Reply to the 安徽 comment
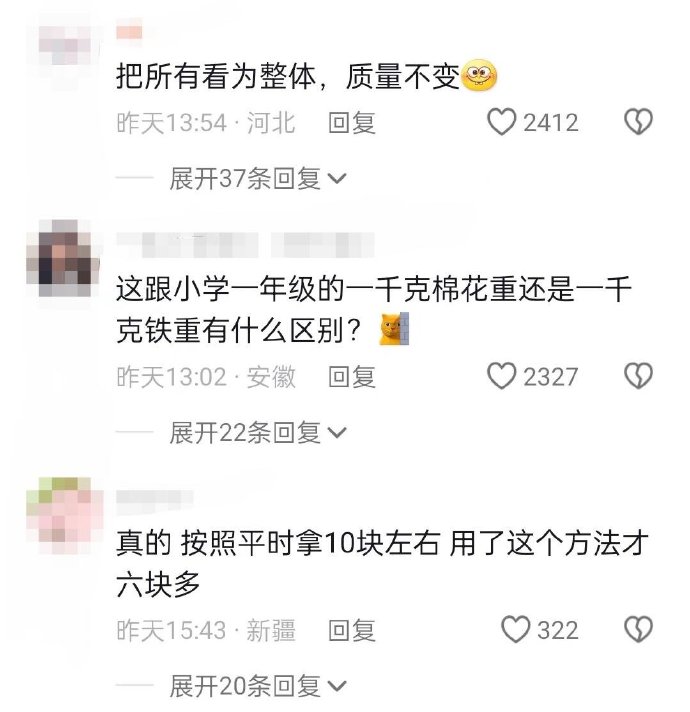 click(352, 377)
